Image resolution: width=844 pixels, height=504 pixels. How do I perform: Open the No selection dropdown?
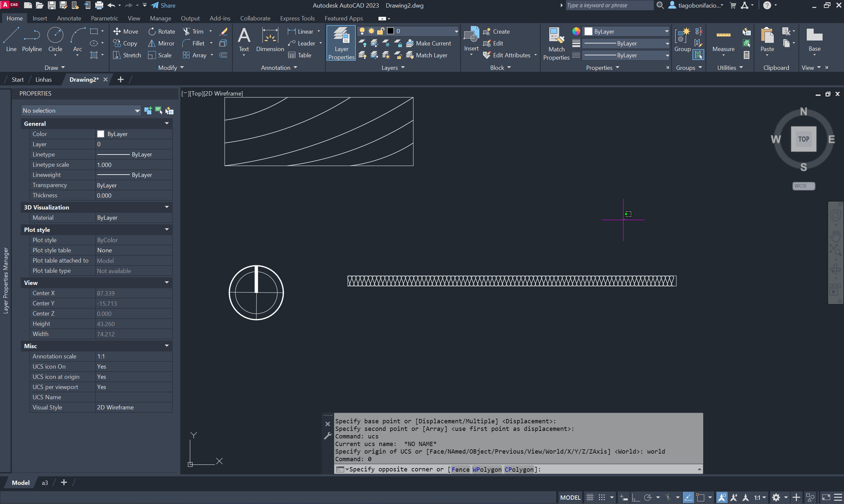(80, 110)
